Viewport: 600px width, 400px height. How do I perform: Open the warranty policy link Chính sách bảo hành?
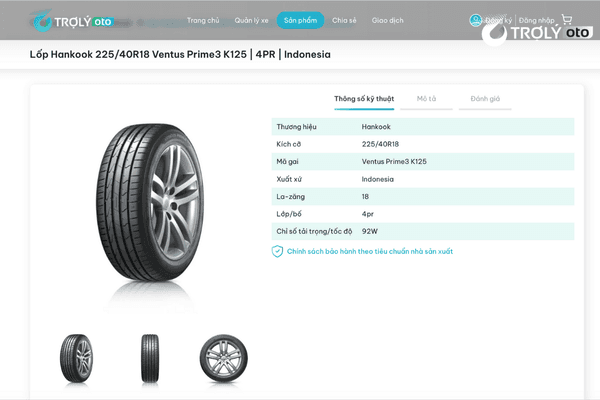pos(370,251)
